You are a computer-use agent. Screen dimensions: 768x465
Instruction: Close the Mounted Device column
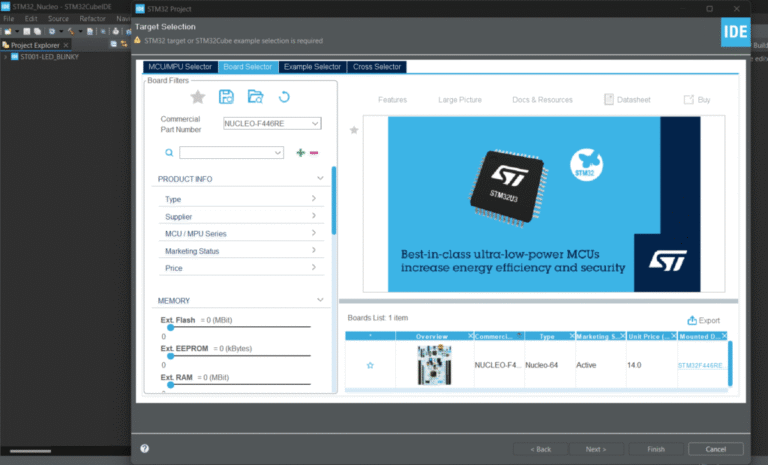724,336
